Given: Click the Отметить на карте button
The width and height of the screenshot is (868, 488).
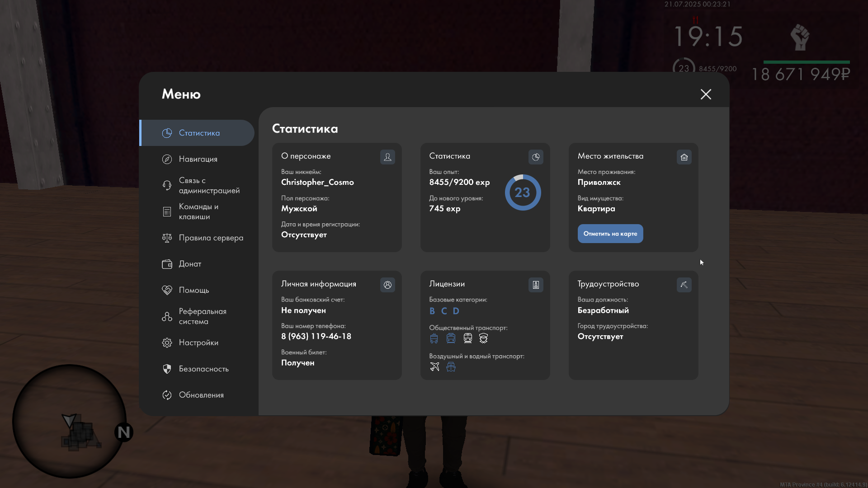Looking at the screenshot, I should point(610,234).
